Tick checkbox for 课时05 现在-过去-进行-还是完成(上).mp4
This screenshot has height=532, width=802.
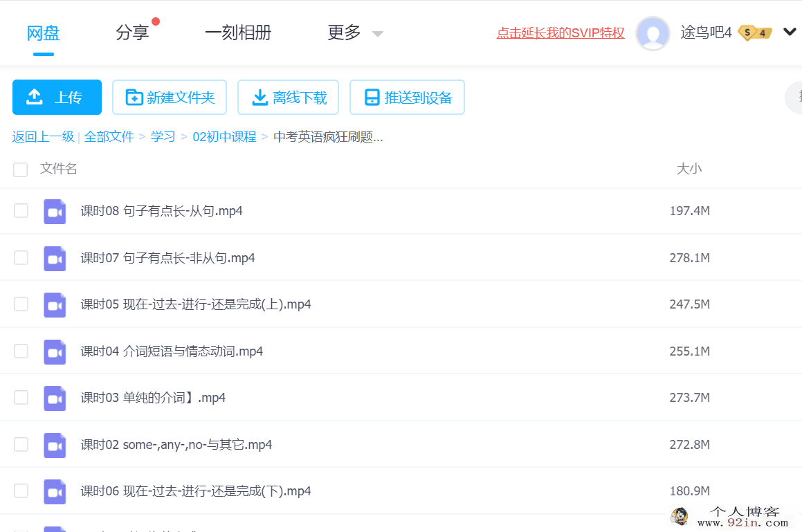21,304
